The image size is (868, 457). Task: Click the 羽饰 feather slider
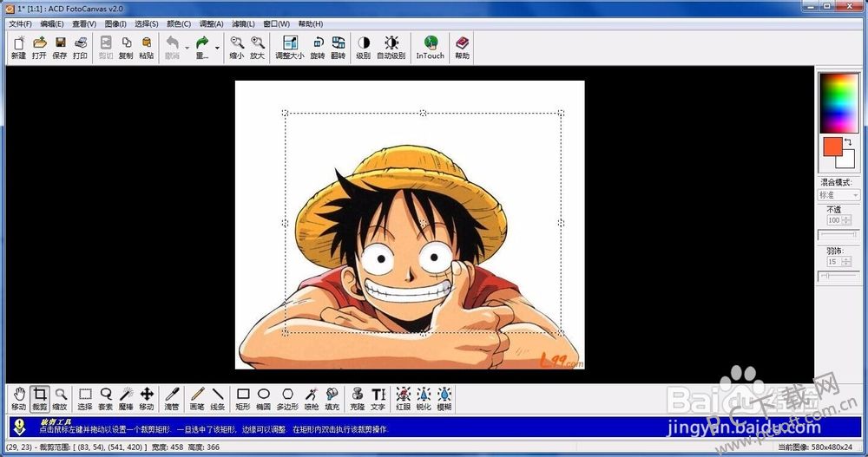click(x=838, y=276)
